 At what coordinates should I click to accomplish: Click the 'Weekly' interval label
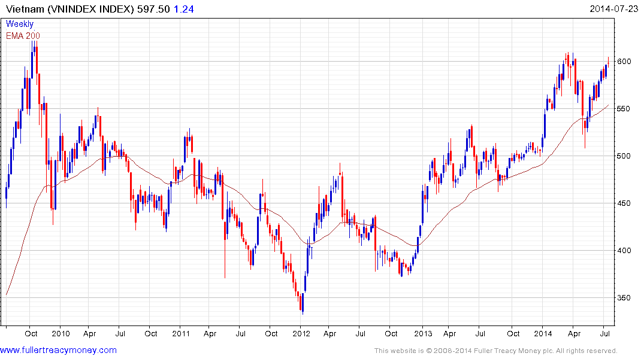19,24
